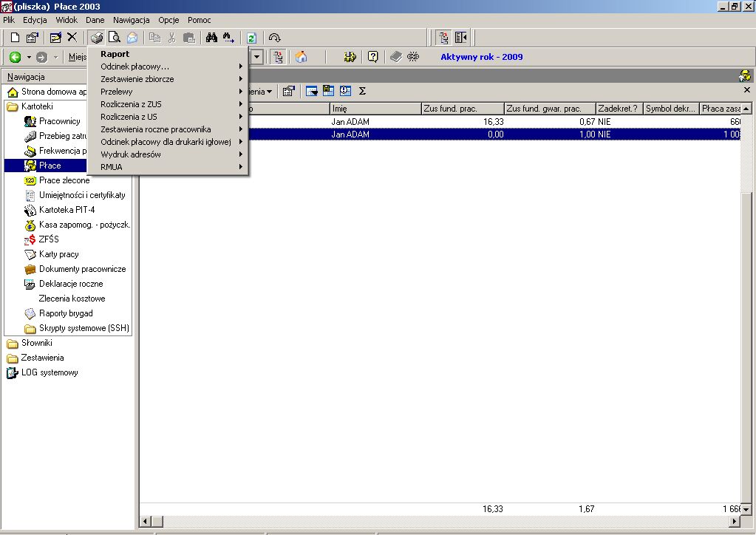Open the combo box arrow beside report menu
The height and width of the screenshot is (535, 756).
point(257,57)
